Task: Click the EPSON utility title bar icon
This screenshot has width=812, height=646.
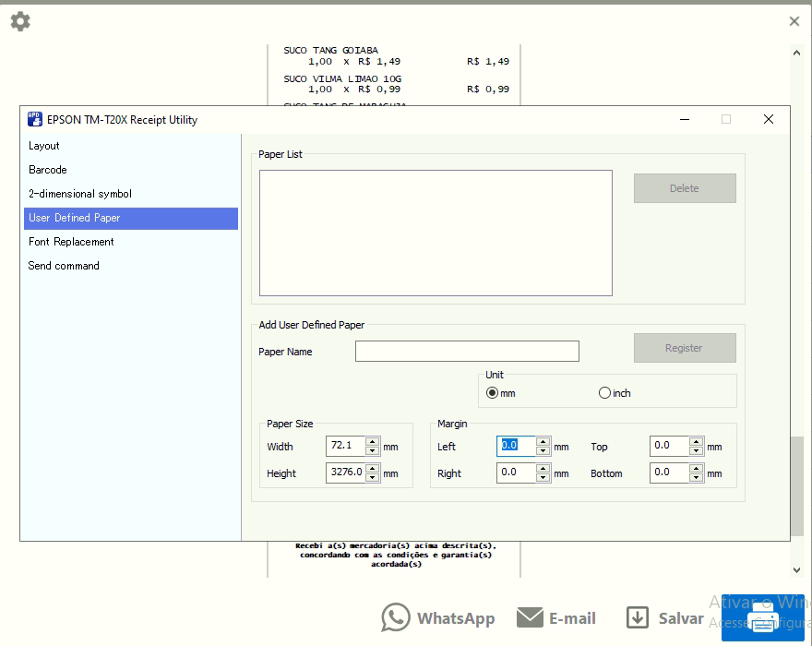Action: [34, 119]
